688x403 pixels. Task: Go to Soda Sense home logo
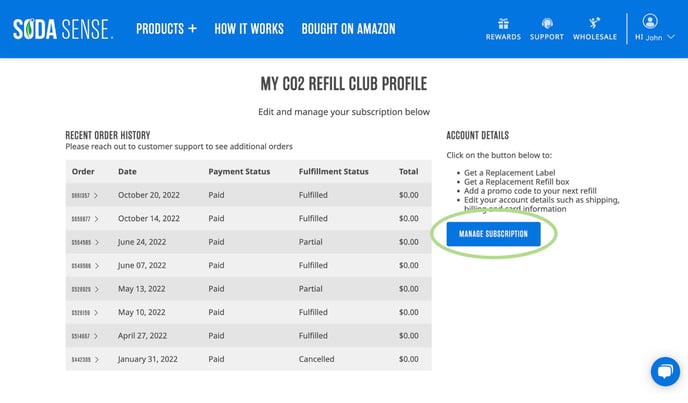63,29
